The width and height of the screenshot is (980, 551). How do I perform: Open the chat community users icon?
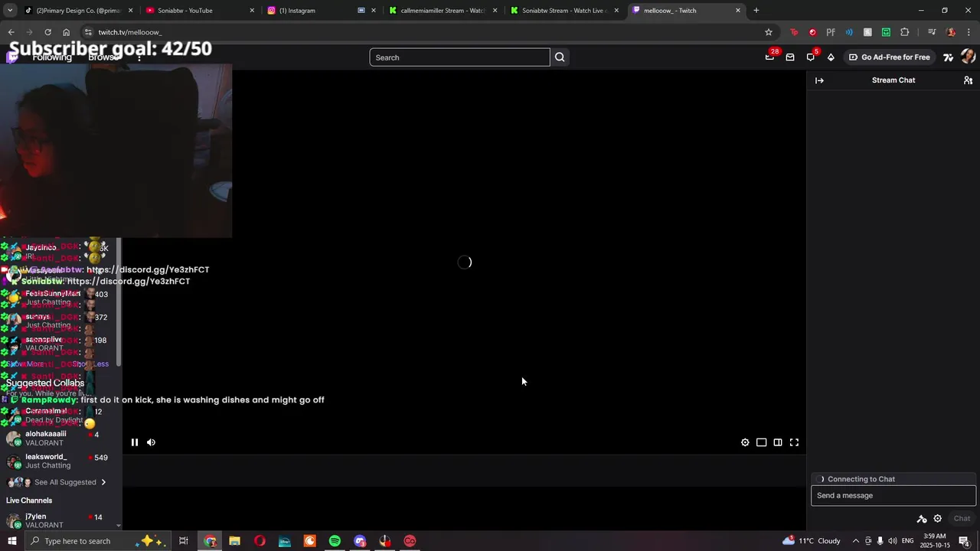[x=968, y=80]
